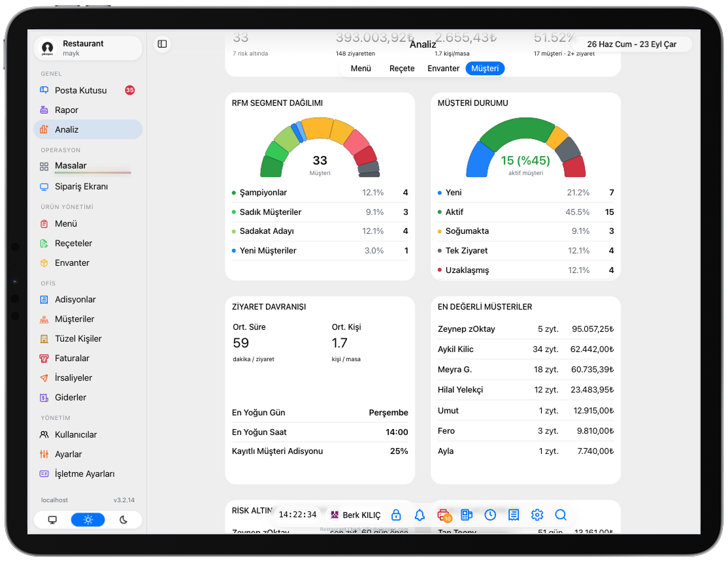Click the v3.2.14 version label
The image size is (728, 563).
click(124, 500)
